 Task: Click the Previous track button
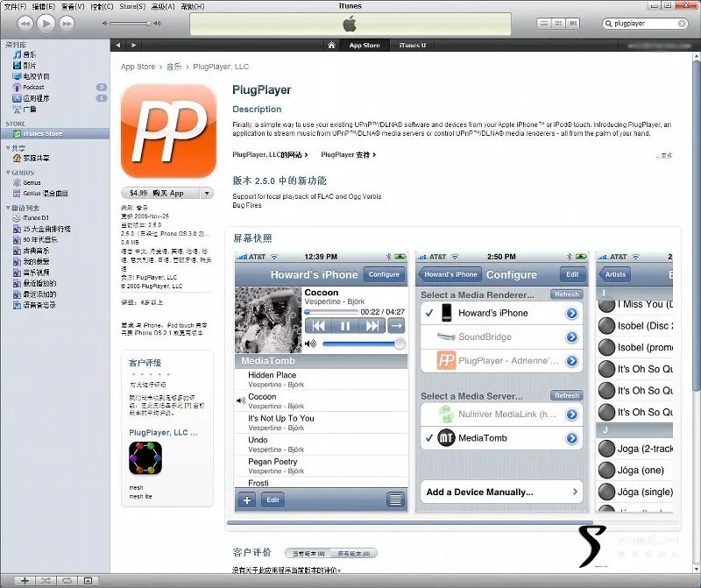pyautogui.click(x=25, y=24)
